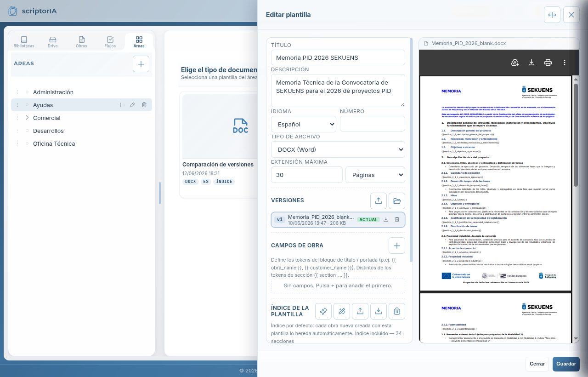Expand the edit panel width
The height and width of the screenshot is (377, 588).
pyautogui.click(x=552, y=15)
